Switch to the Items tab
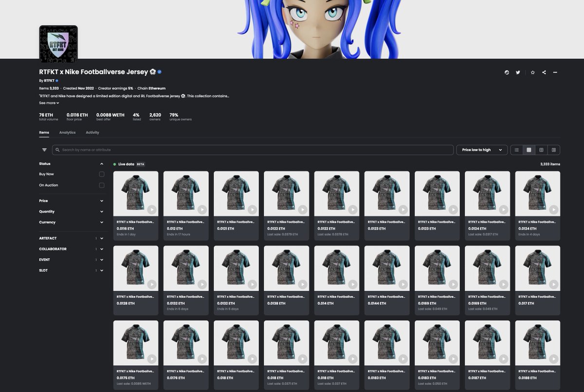 (44, 132)
